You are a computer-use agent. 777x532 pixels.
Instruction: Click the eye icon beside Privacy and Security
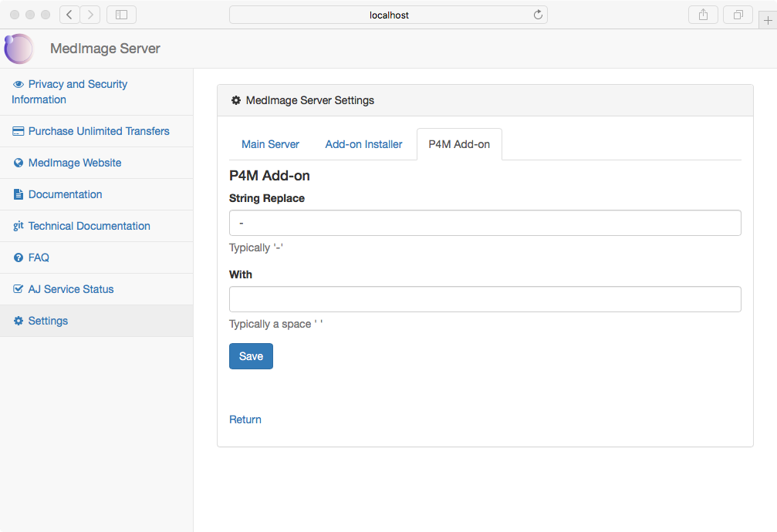click(19, 84)
